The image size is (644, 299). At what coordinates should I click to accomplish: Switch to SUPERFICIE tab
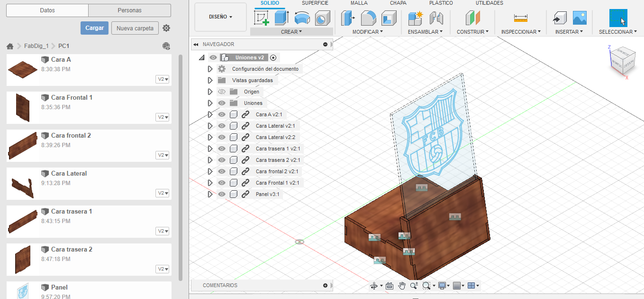(x=315, y=3)
